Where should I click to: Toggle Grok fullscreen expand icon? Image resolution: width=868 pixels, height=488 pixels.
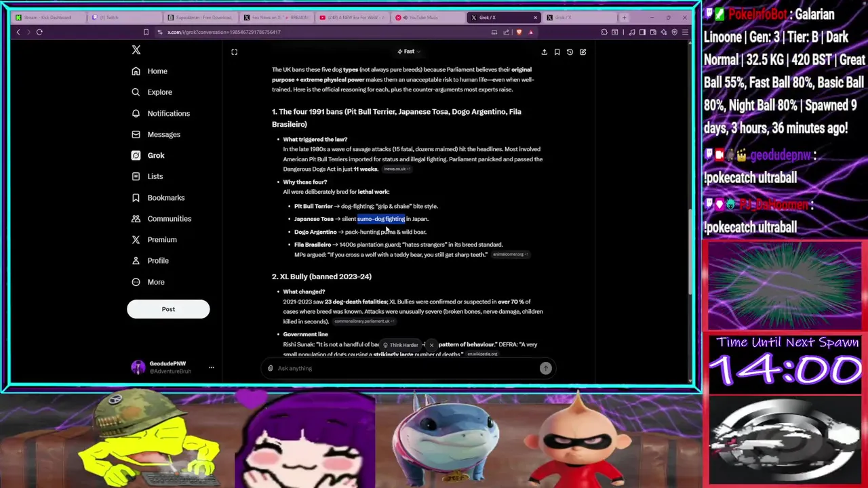coord(234,52)
